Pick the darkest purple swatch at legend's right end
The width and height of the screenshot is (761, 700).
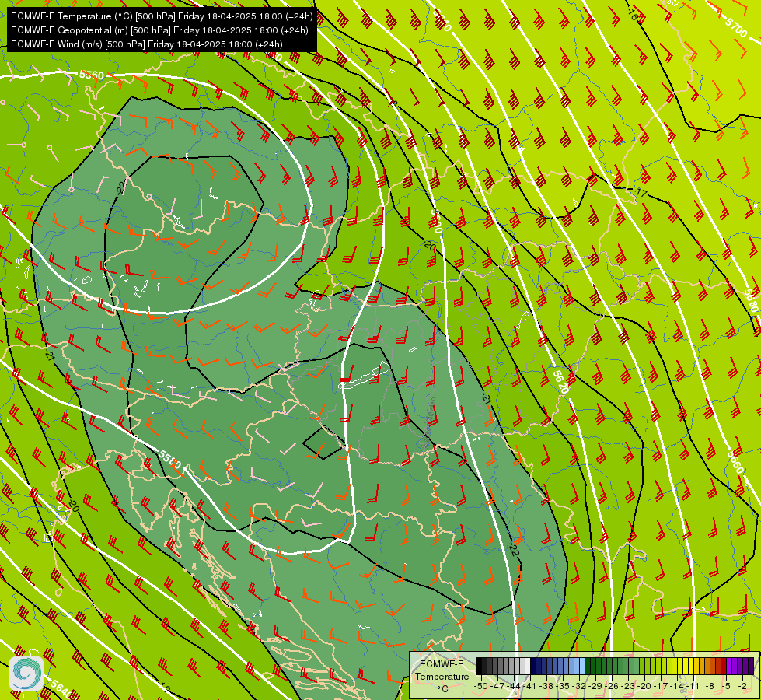tap(751, 667)
